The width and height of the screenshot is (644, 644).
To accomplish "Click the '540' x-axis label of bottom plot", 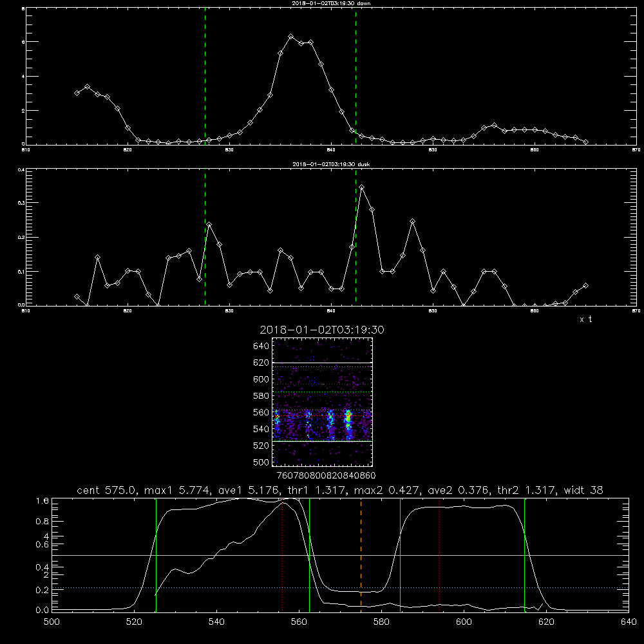I will (x=216, y=622).
